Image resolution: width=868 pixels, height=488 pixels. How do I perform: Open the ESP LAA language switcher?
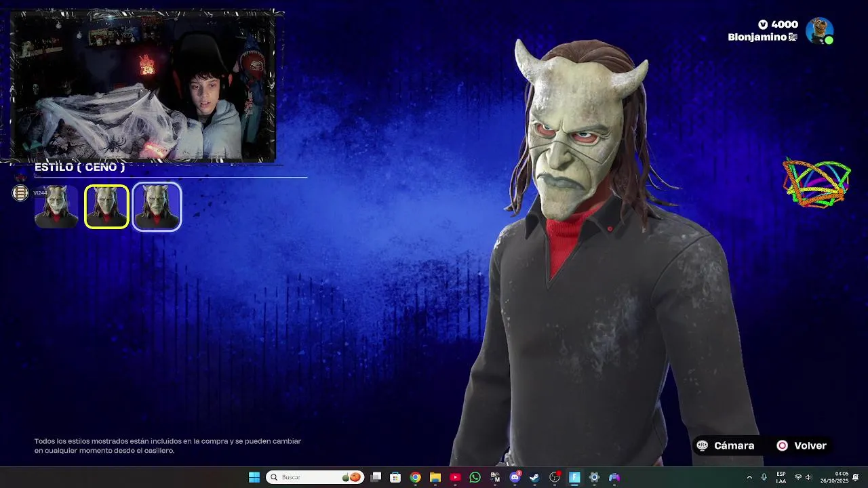click(781, 477)
